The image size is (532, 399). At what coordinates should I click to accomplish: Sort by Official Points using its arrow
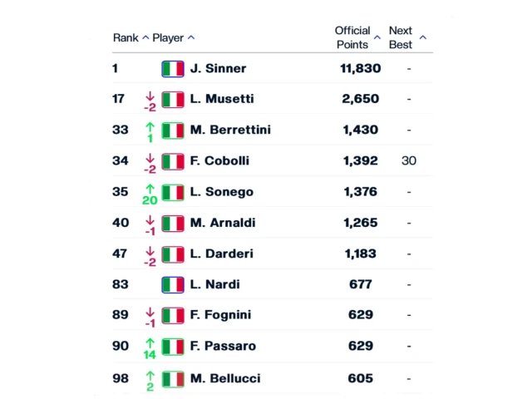377,37
